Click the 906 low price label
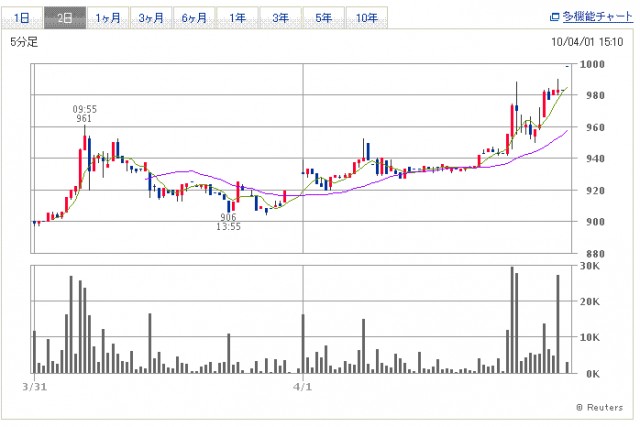Viewport: 640px width, 427px height. click(x=228, y=217)
